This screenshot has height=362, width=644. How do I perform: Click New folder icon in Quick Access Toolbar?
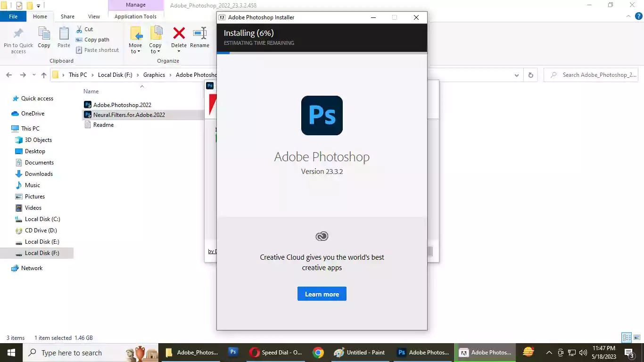[x=30, y=6]
